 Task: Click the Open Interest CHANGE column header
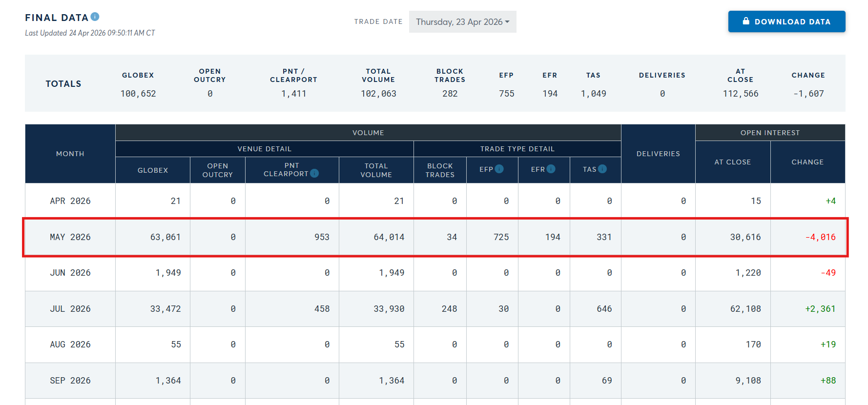(807, 162)
